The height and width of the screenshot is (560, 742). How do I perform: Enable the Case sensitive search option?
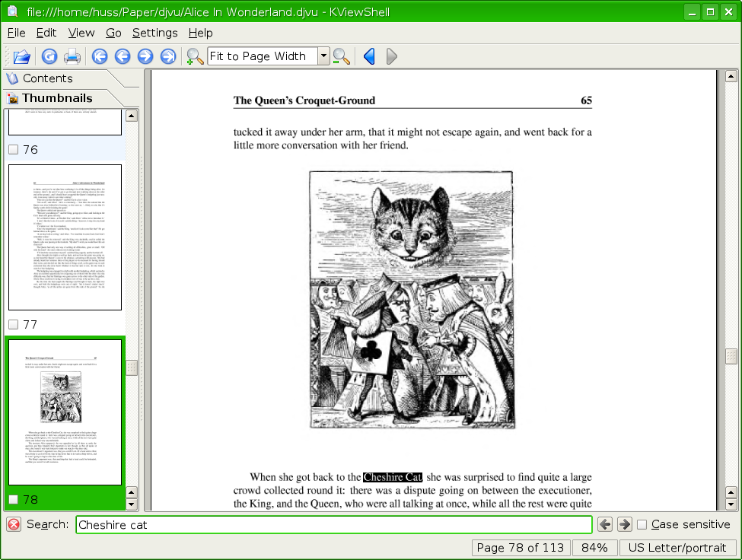tap(642, 524)
